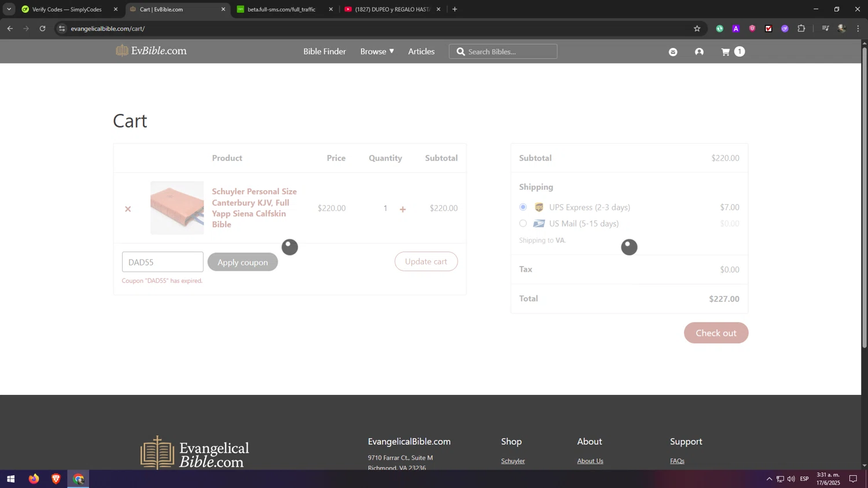Screen dimensions: 868x488
Task: Click the UPS logo icon
Action: pyautogui.click(x=539, y=208)
